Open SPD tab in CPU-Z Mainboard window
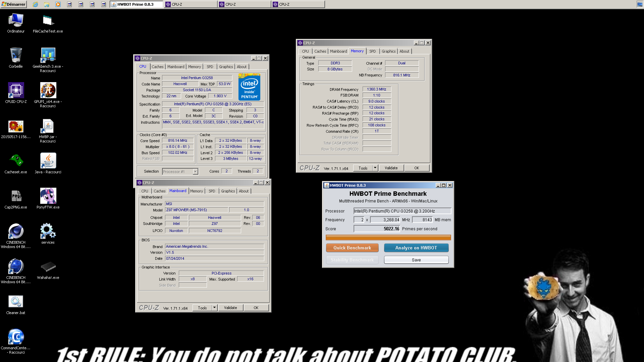 click(x=212, y=191)
